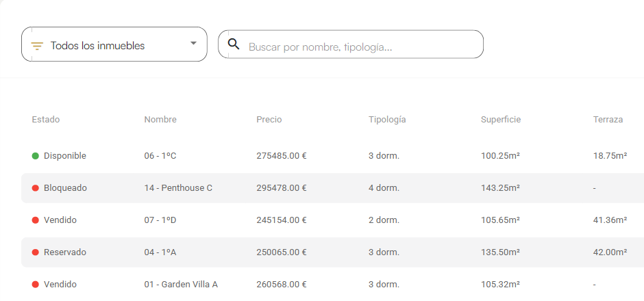
Task: Click the price 275485.00 €
Action: coord(282,156)
